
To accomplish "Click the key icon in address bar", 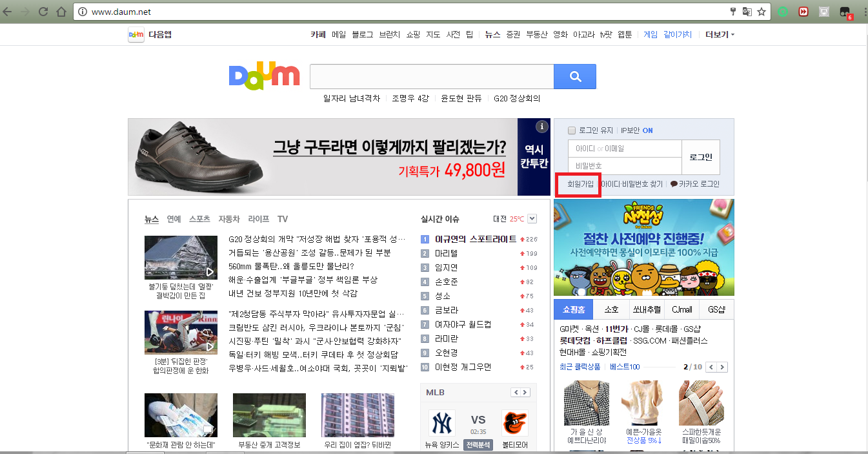I will [733, 12].
